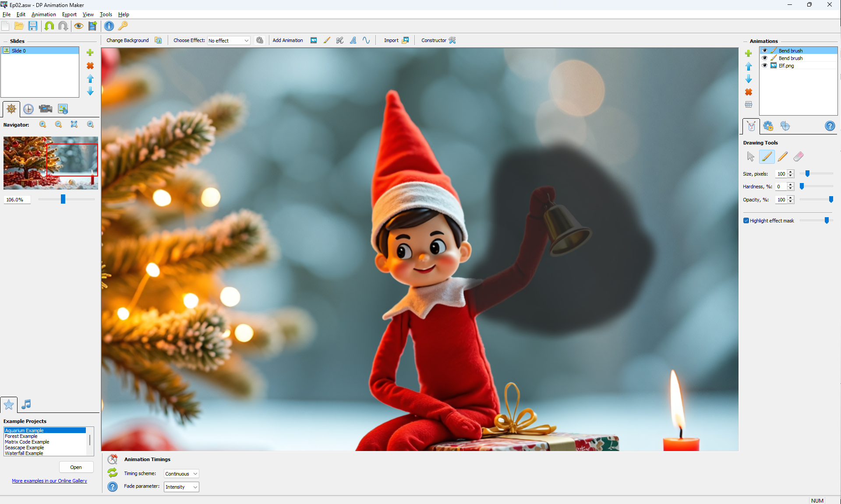This screenshot has width=841, height=504.
Task: Move animation up with blue arrow
Action: (x=749, y=66)
